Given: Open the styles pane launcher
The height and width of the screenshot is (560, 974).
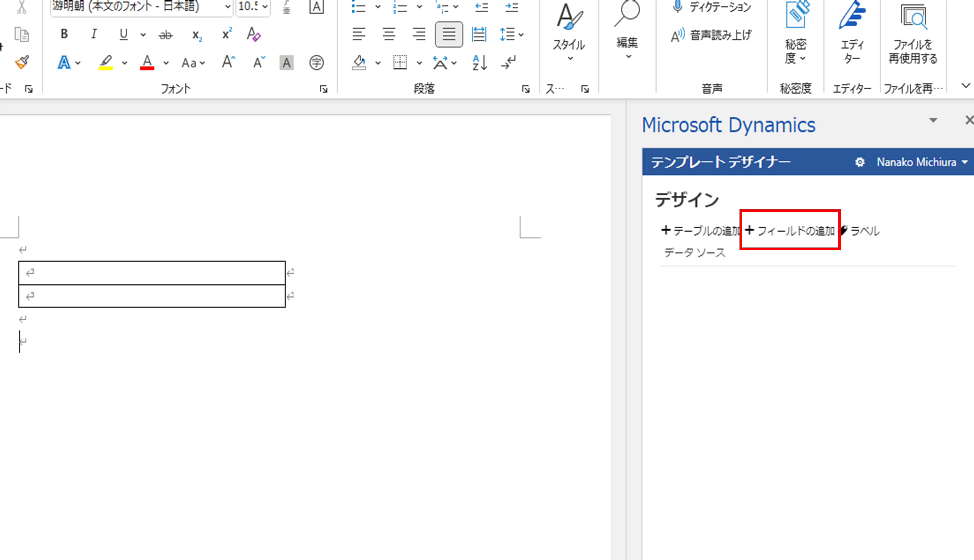Looking at the screenshot, I should (x=585, y=89).
